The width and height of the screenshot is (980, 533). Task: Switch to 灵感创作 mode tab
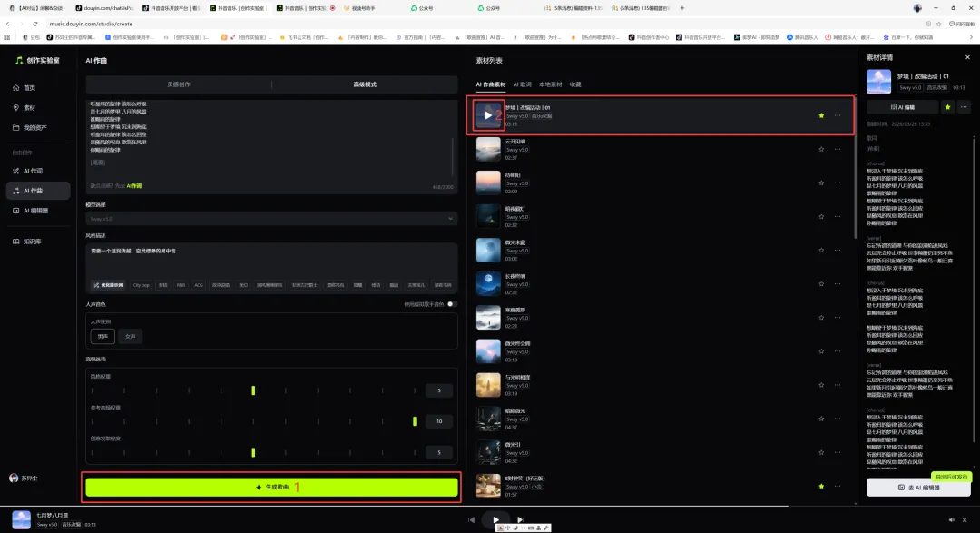tap(179, 84)
